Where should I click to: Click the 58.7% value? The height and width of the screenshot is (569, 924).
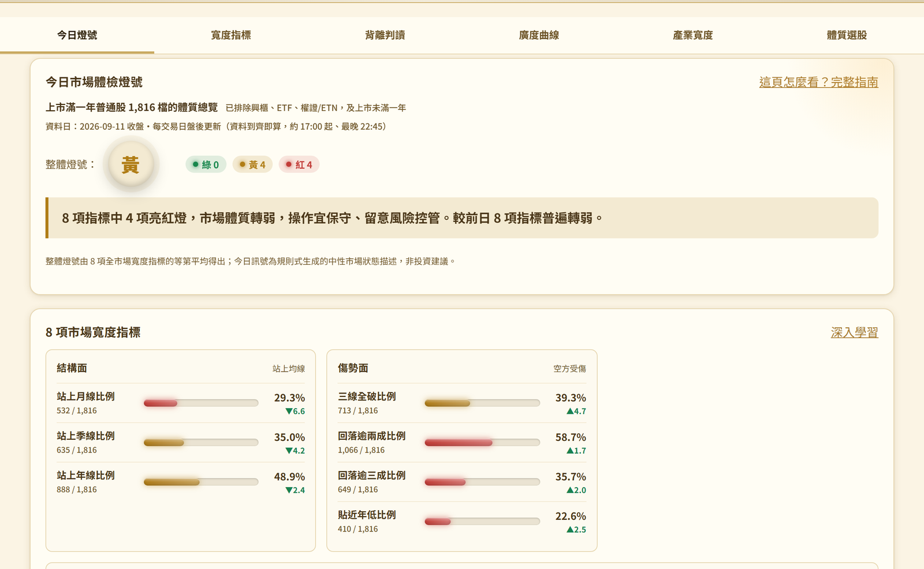[571, 437]
